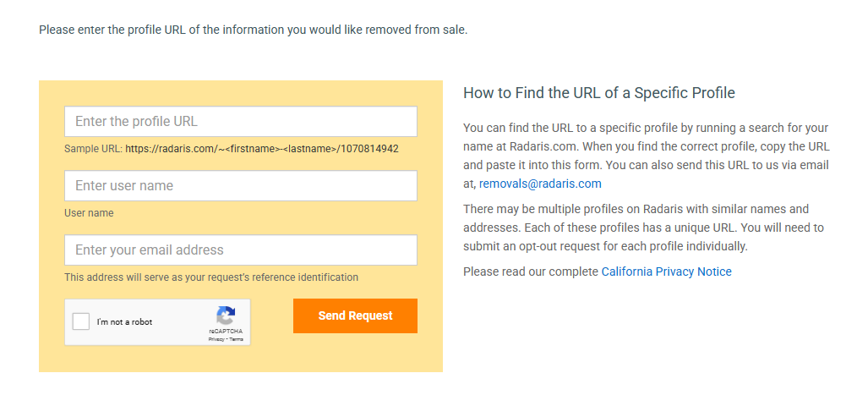Image resolution: width=868 pixels, height=406 pixels.
Task: Click the reference identification hint text
Action: coord(211,277)
